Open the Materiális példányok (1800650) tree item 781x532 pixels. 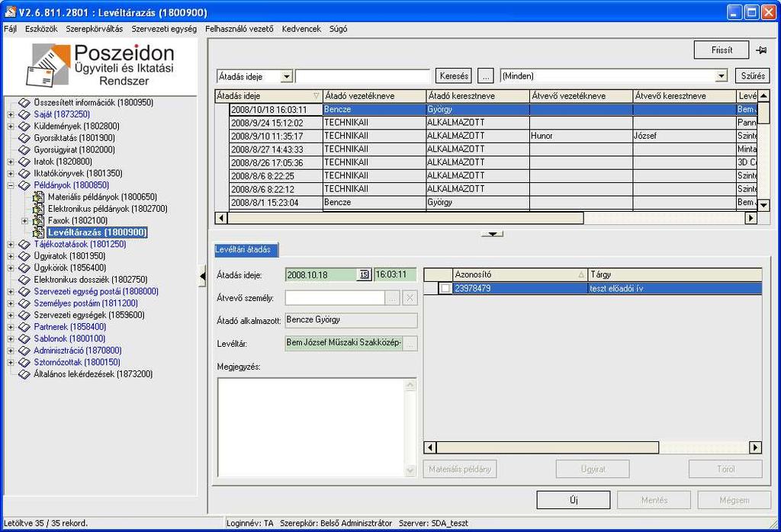click(102, 197)
